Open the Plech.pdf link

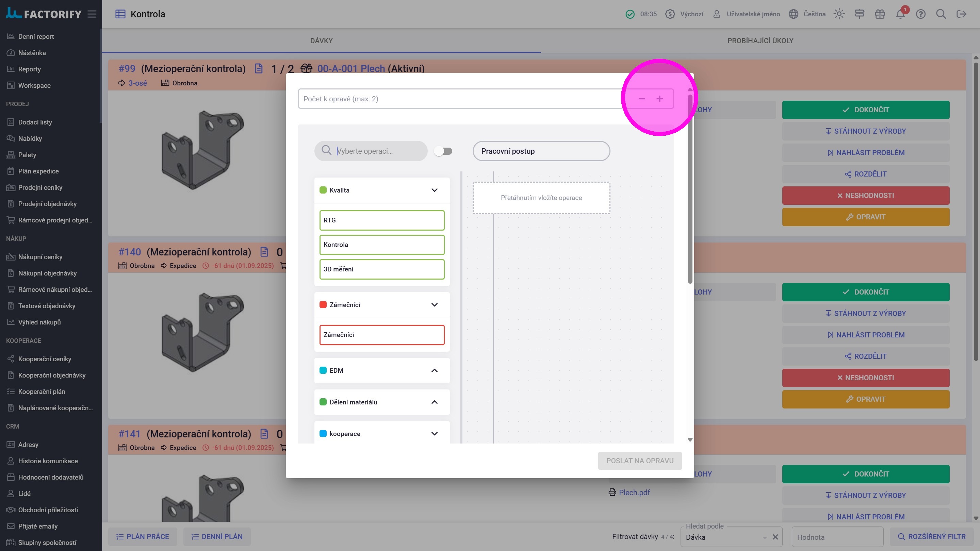click(x=634, y=492)
